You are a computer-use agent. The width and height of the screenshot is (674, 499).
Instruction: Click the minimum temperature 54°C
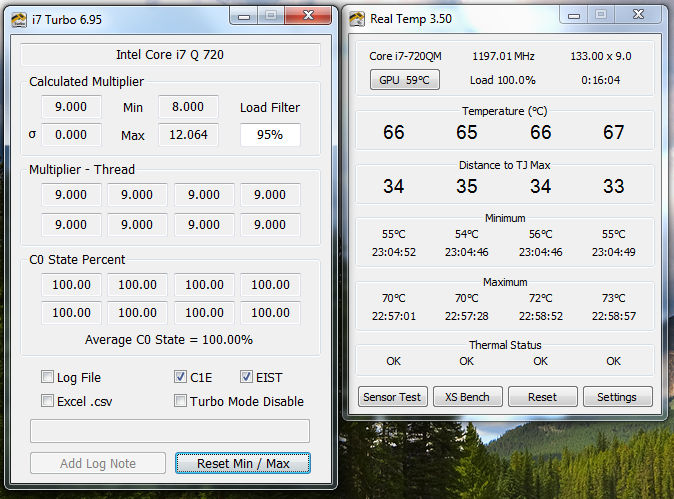(x=467, y=234)
